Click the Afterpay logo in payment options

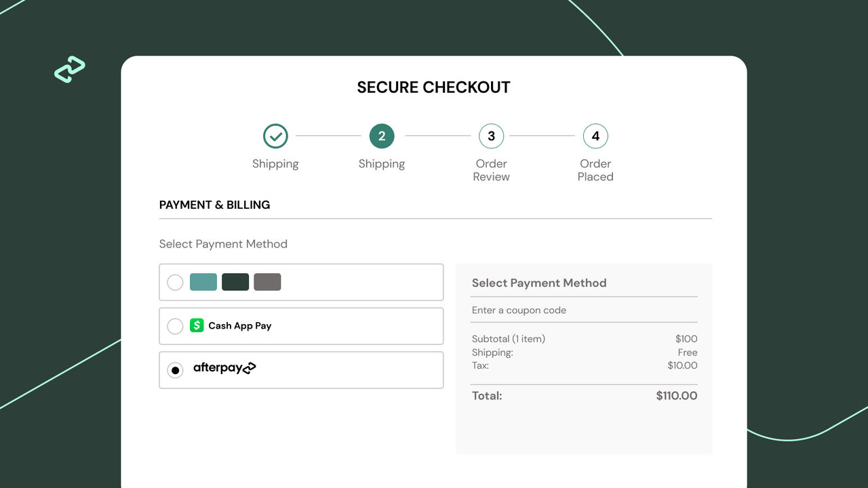click(226, 369)
